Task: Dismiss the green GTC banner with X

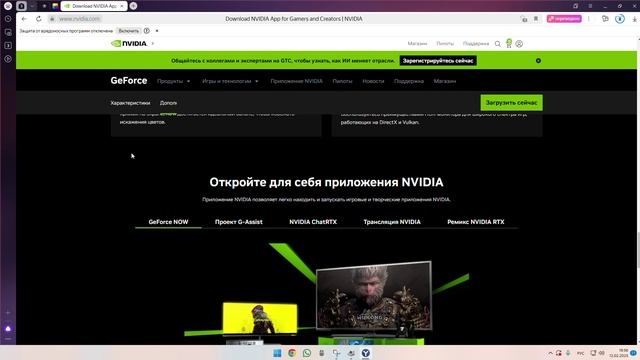Action: click(538, 60)
